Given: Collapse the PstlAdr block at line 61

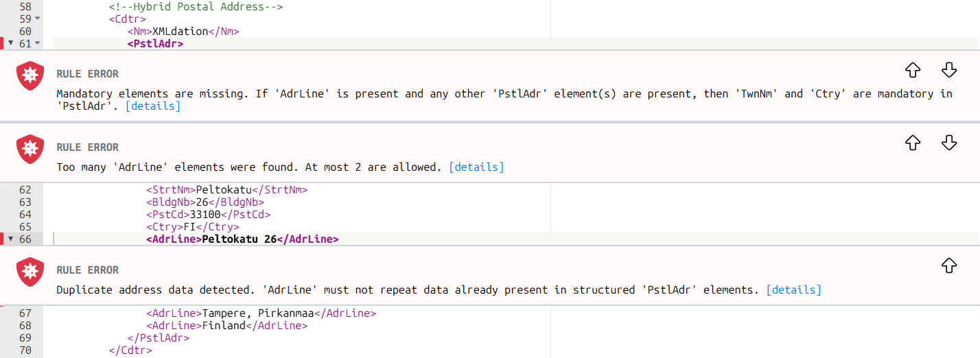Looking at the screenshot, I should coord(37,44).
